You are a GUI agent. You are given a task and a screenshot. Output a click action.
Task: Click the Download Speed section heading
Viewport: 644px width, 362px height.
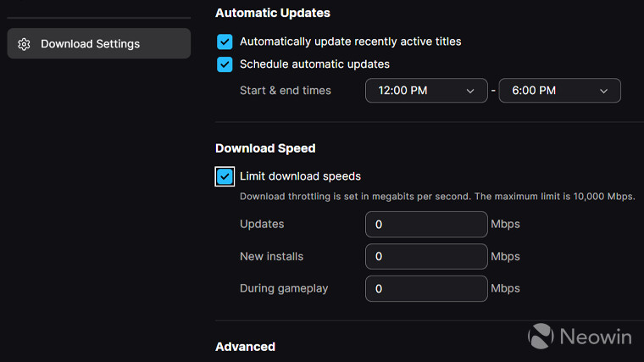click(x=265, y=148)
